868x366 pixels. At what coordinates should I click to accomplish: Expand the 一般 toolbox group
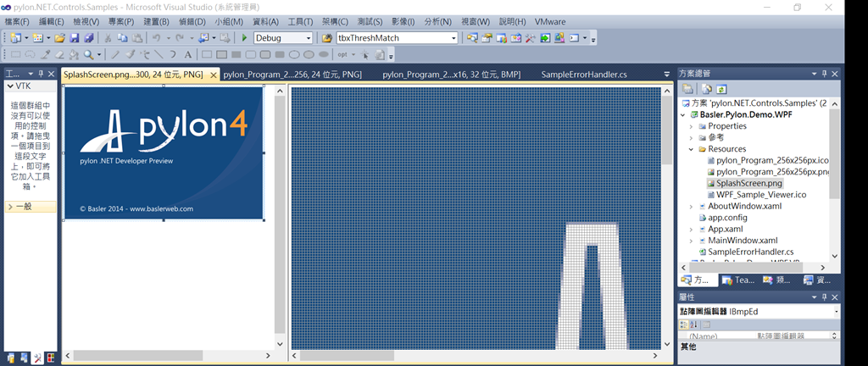tap(10, 207)
